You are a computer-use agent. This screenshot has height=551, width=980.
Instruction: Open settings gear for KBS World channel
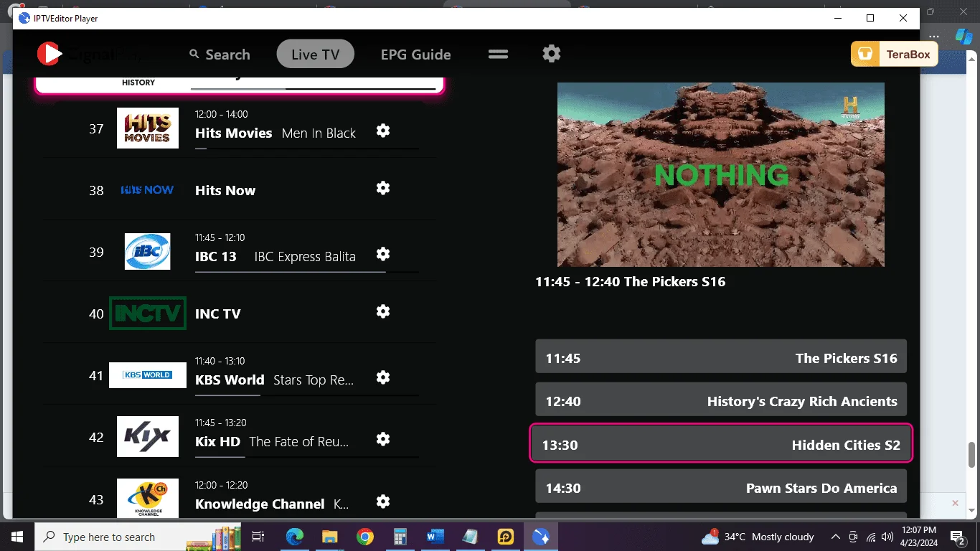[x=383, y=377]
